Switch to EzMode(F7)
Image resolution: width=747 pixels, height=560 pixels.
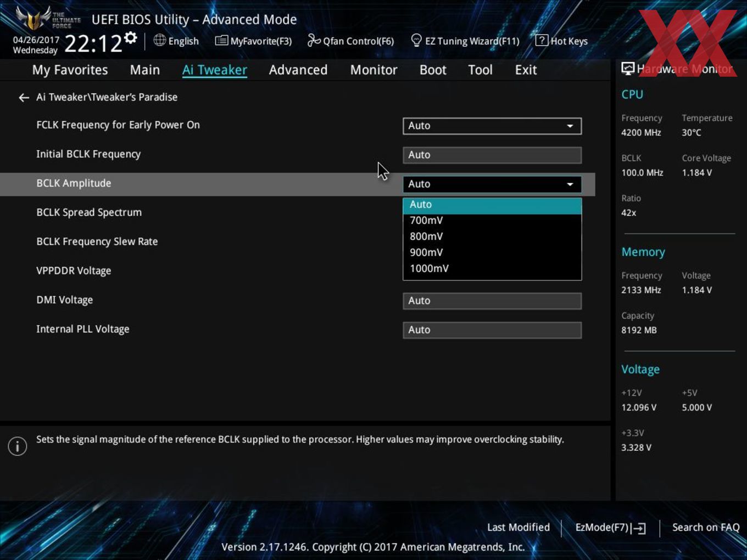coord(610,528)
